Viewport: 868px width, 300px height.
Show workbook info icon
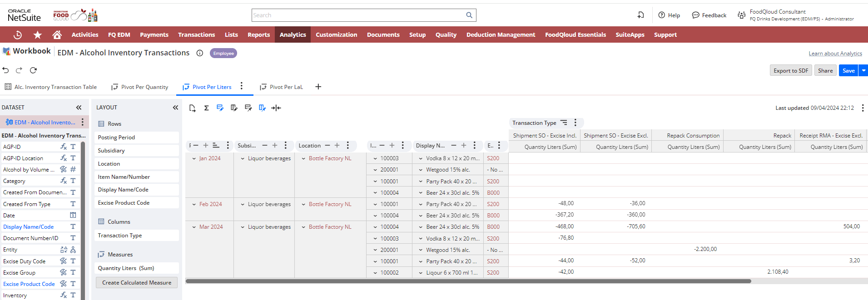(x=199, y=53)
